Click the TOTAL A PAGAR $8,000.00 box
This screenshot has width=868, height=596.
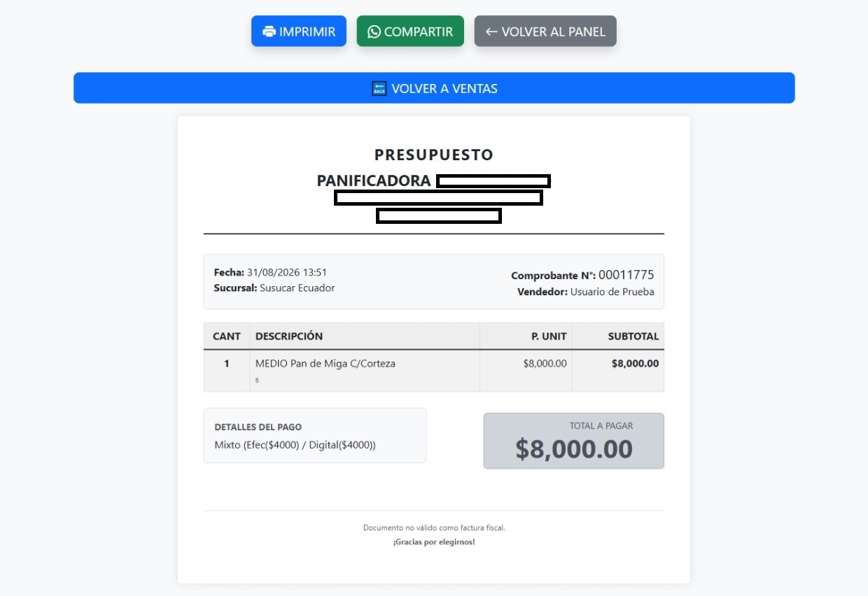coord(574,441)
